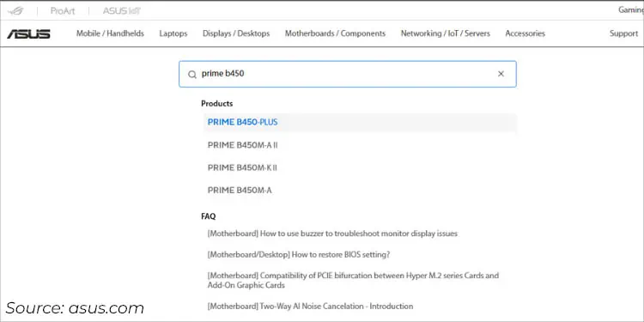Click the 'prime b450' search field
The width and height of the screenshot is (644, 322).
tap(348, 74)
